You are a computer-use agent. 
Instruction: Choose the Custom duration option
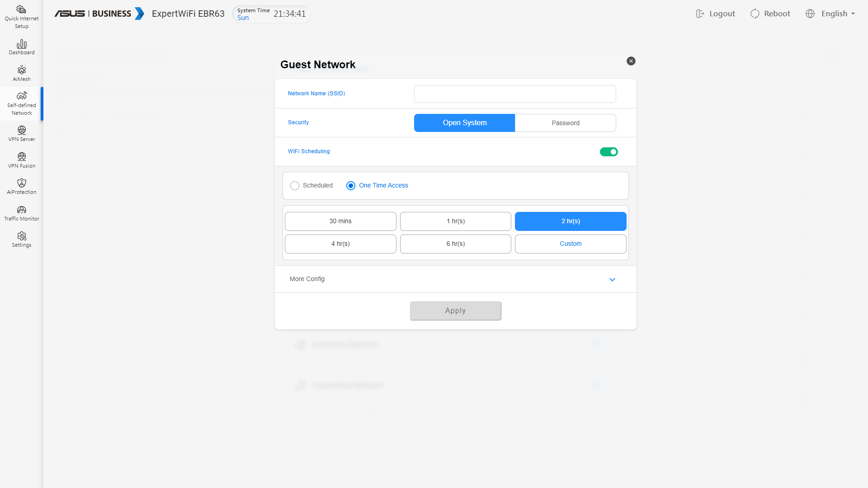tap(571, 244)
